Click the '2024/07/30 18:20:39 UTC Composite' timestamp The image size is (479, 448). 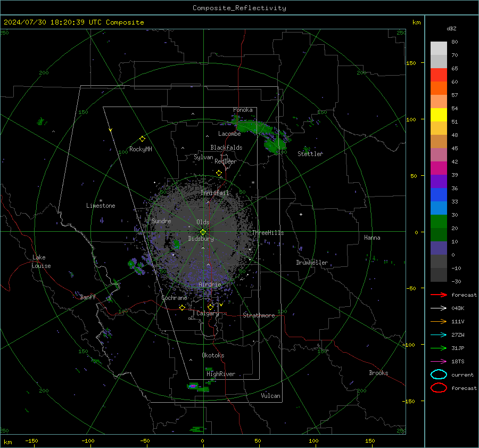[x=73, y=22]
